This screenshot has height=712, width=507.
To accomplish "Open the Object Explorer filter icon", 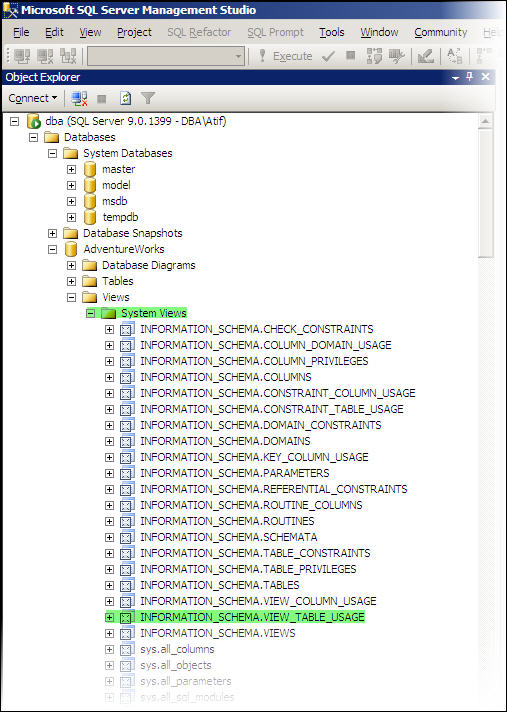I will [148, 98].
